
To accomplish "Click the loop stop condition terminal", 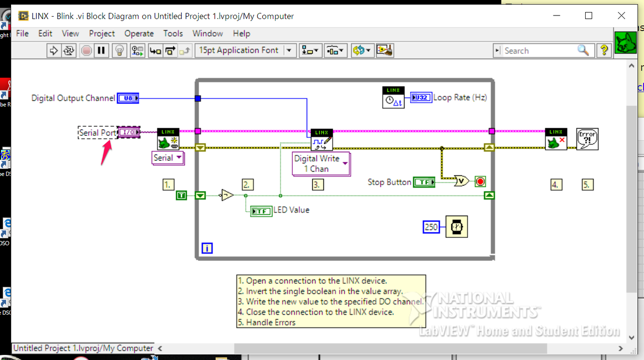I will coord(480,182).
